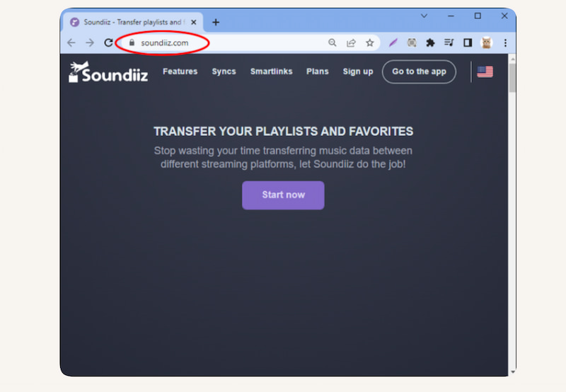Open the Syncs menu item
The image size is (566, 392).
coord(224,71)
